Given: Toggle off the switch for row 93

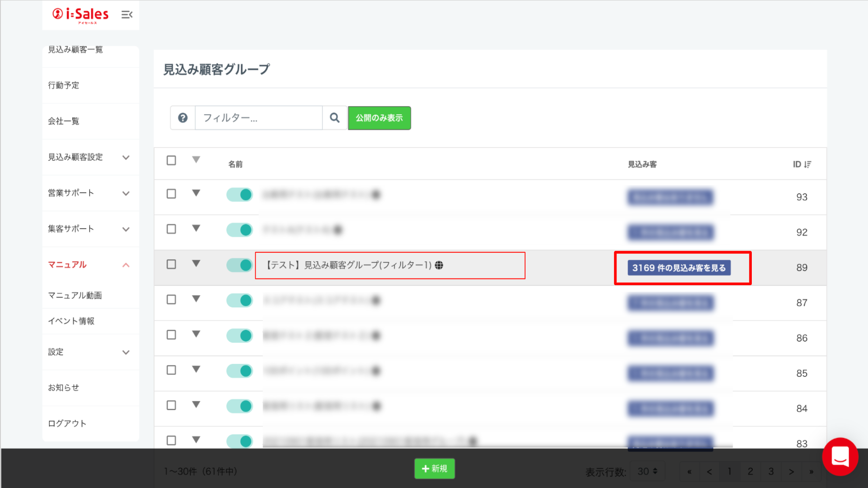Looking at the screenshot, I should pyautogui.click(x=239, y=195).
